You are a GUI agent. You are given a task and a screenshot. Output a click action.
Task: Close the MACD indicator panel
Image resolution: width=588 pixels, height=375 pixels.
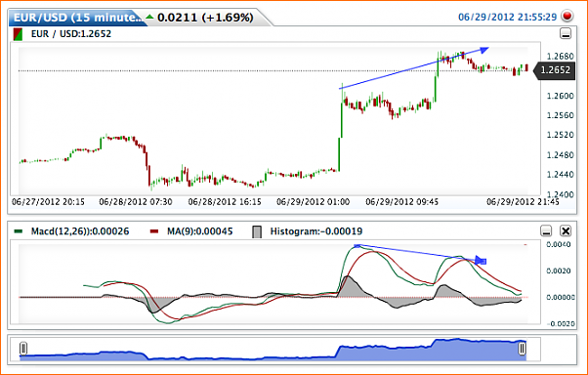click(566, 230)
